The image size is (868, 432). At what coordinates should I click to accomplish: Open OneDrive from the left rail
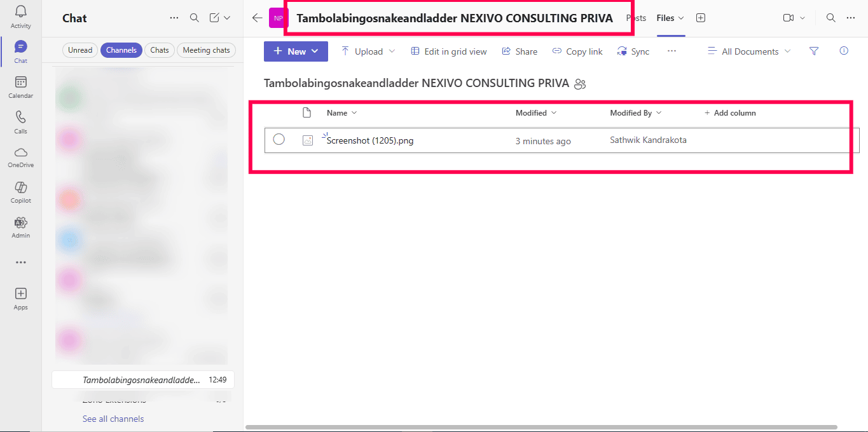tap(20, 157)
